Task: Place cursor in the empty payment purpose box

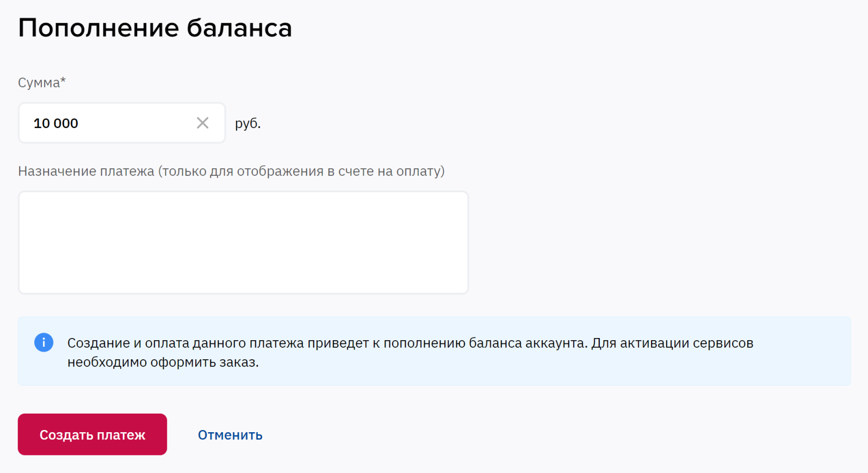Action: pos(243,242)
